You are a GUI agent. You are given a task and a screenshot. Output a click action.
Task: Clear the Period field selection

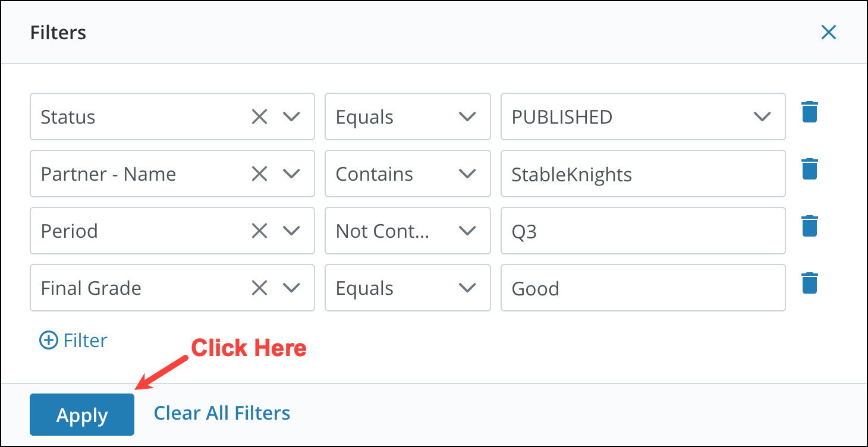click(x=259, y=231)
